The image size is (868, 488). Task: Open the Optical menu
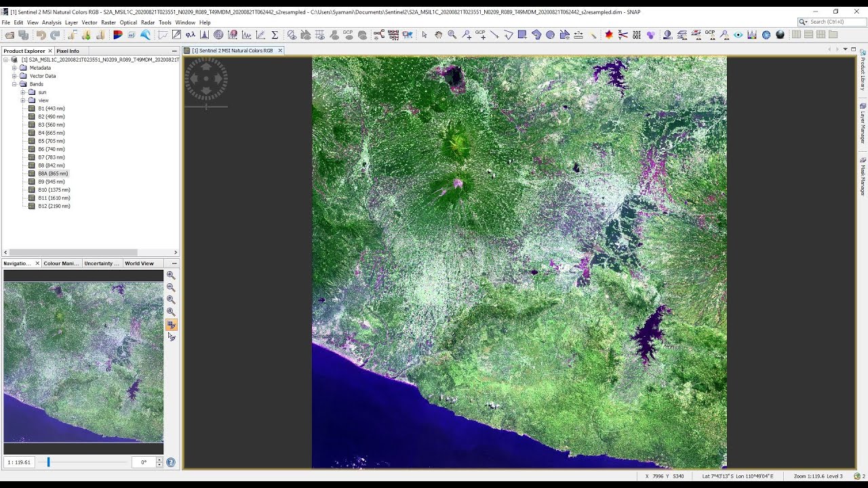128,22
